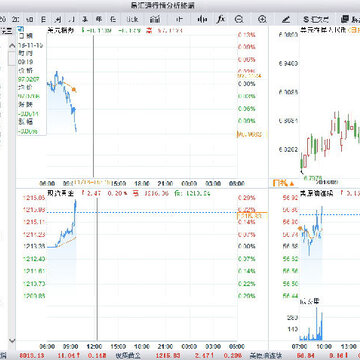Switch to the 周 weekly period
This screenshot has width=360, height=360.
pos(58,19)
